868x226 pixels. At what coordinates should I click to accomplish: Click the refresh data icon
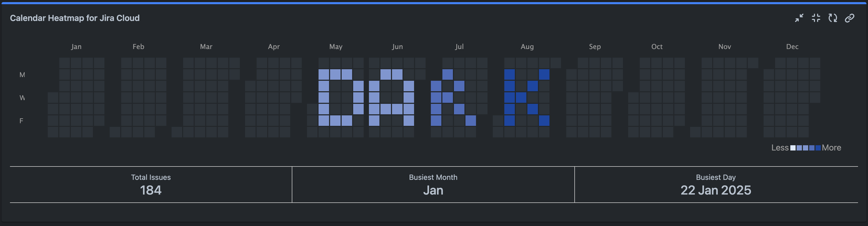pyautogui.click(x=833, y=18)
